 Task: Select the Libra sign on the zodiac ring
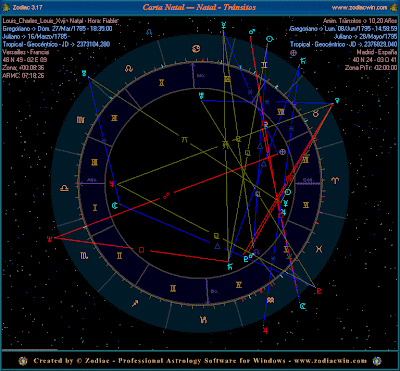point(63,188)
